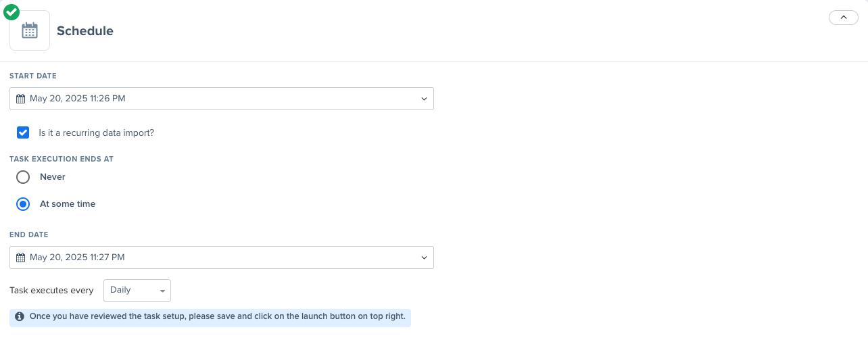This screenshot has height=344, width=868.
Task: Click the 'Task executes every' label
Action: point(51,291)
